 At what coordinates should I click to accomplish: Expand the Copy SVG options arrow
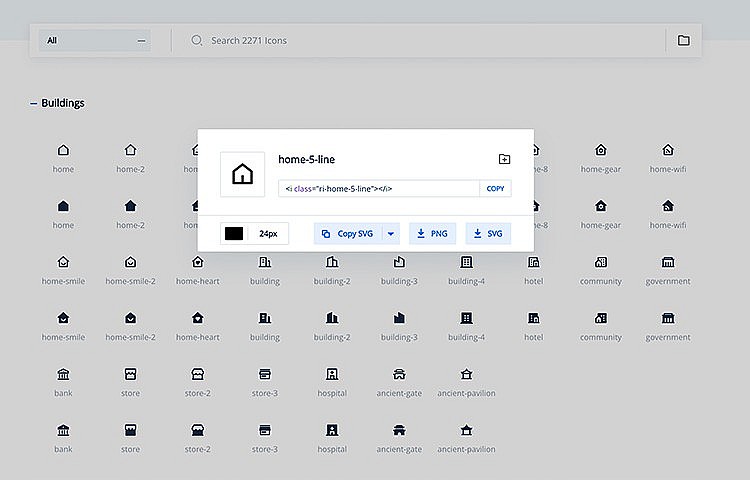[391, 234]
